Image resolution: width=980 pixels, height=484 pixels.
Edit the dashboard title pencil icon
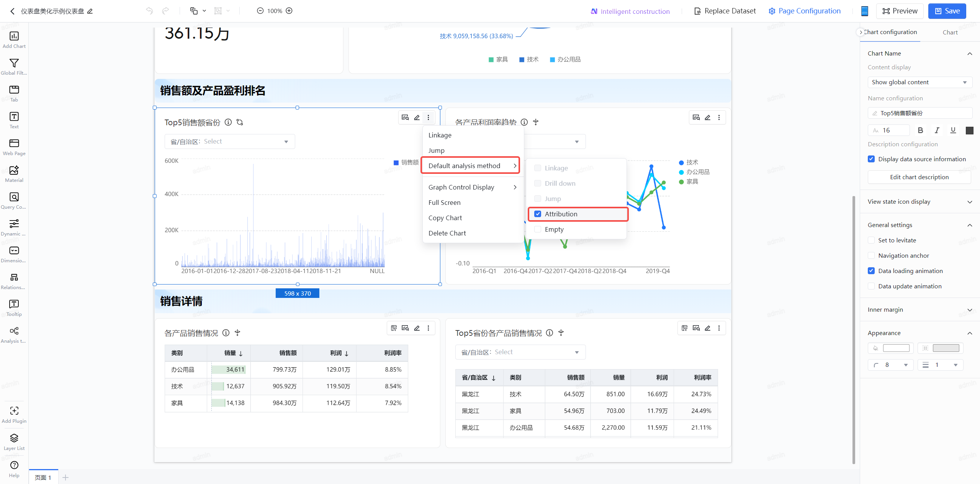[x=90, y=11]
